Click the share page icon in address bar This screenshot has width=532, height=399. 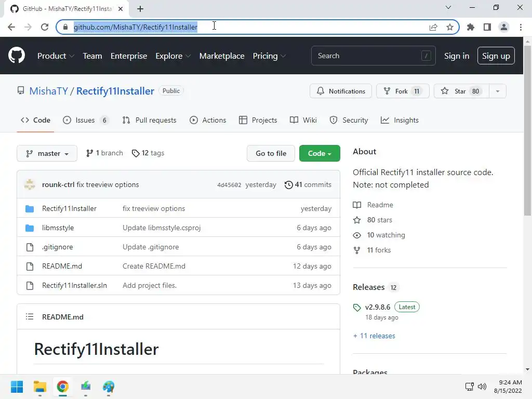(433, 27)
